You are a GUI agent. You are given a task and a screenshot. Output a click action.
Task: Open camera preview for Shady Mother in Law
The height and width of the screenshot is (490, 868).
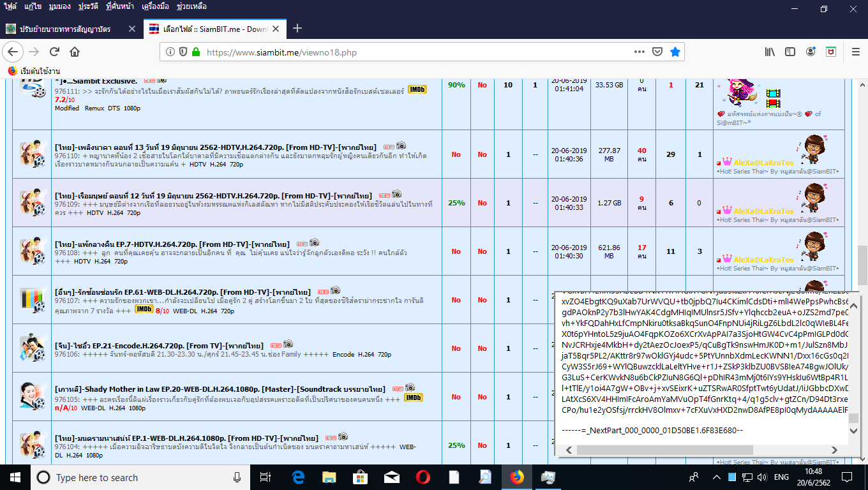point(410,387)
